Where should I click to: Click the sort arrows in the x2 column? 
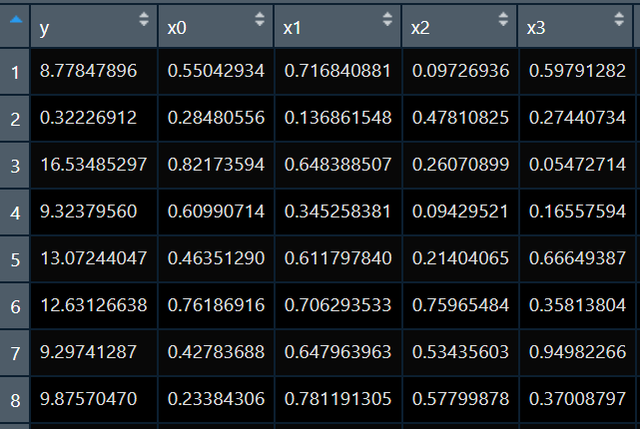(x=505, y=19)
